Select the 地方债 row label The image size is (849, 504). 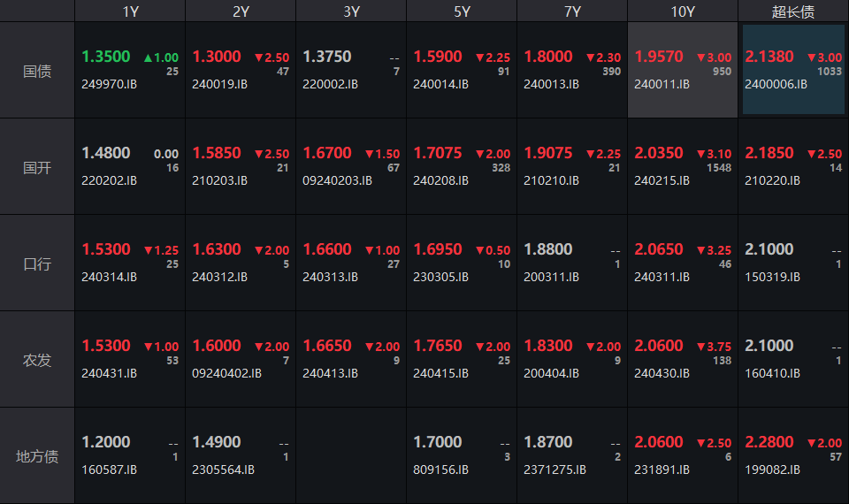37,456
